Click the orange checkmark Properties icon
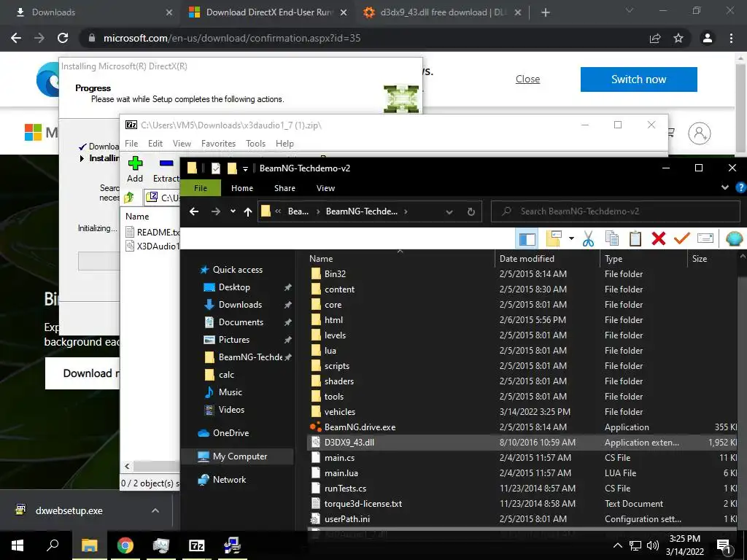Viewport: 747px width, 560px height. coord(682,238)
